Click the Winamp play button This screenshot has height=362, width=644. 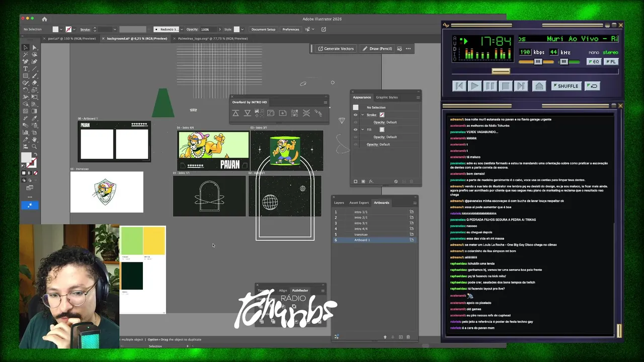[474, 86]
